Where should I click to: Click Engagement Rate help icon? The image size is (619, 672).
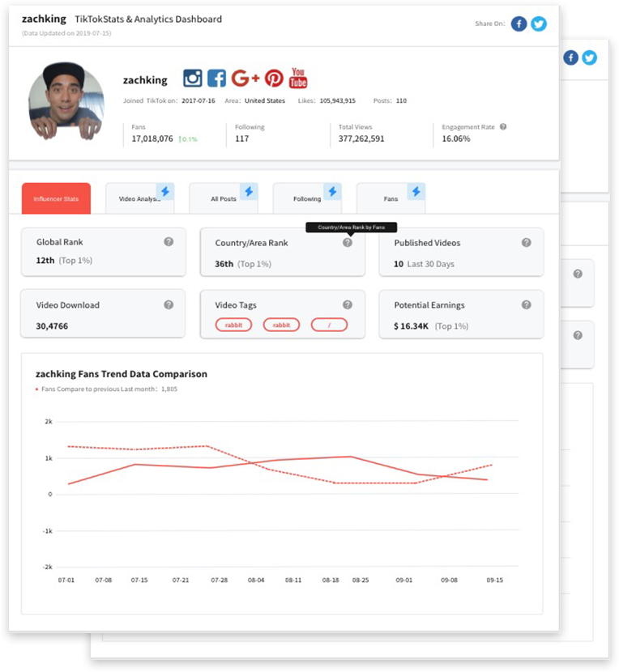(x=503, y=127)
